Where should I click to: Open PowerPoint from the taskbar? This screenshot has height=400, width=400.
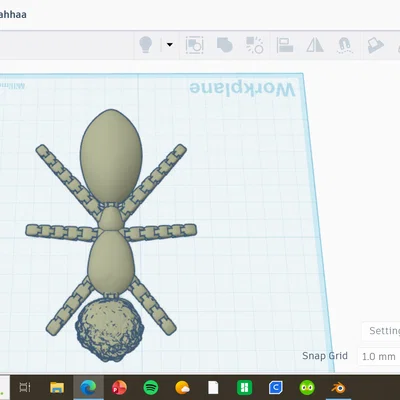click(x=119, y=388)
